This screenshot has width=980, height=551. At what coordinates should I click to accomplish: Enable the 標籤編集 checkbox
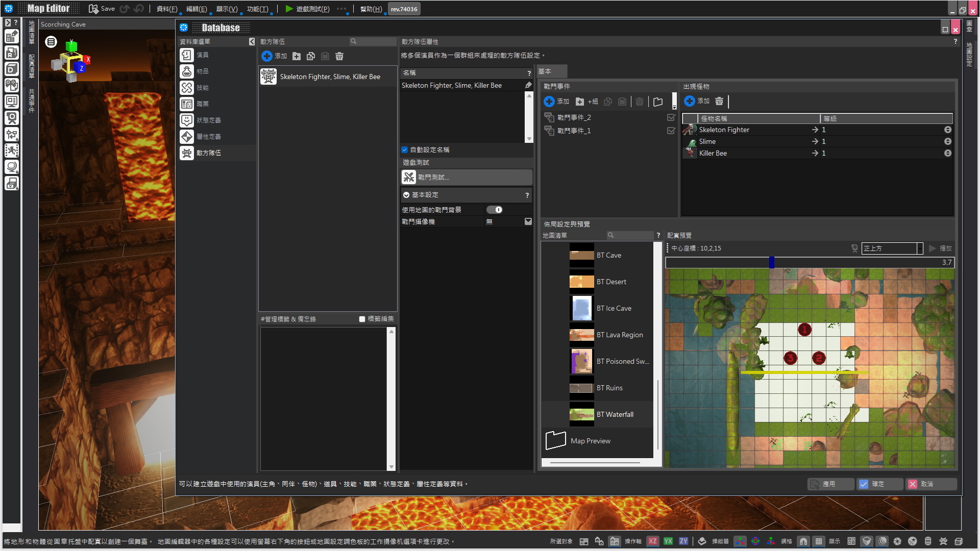tap(362, 319)
